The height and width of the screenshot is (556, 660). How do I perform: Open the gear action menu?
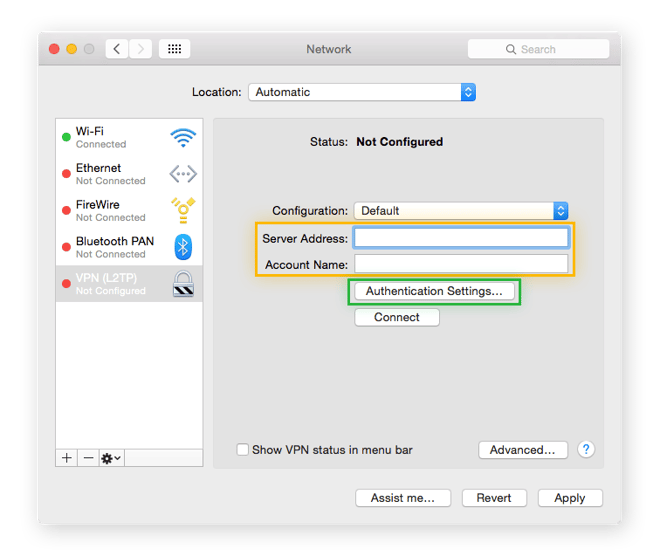(112, 458)
